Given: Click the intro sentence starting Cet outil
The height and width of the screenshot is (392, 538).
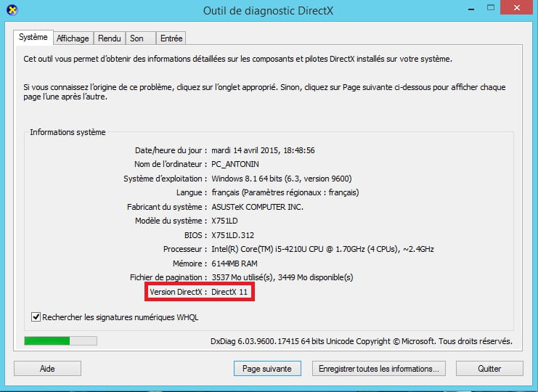Looking at the screenshot, I should pos(237,59).
